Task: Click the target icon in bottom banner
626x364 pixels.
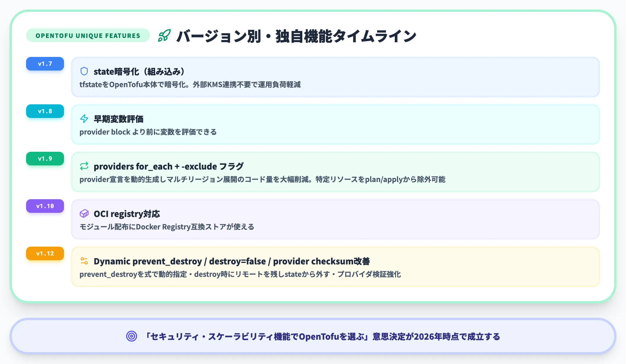Action: click(132, 336)
